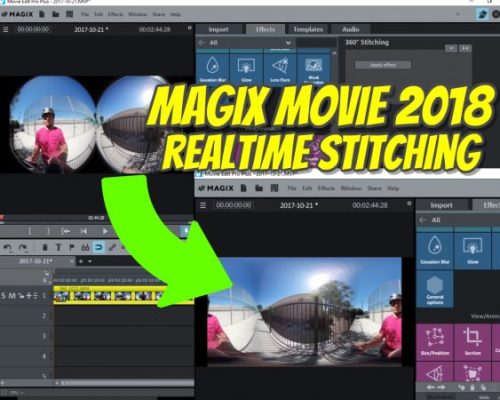
Task: Click the stitched panorama preview in lower monitor
Action: (x=304, y=312)
